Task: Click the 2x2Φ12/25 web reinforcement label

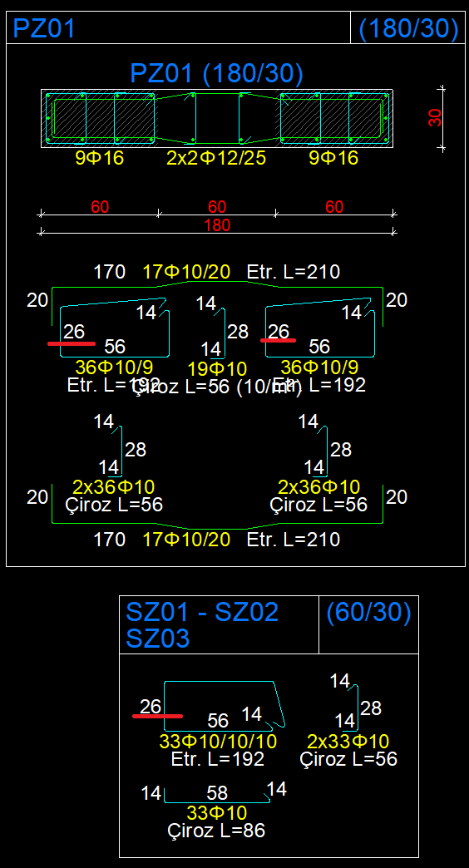Action: click(x=216, y=158)
